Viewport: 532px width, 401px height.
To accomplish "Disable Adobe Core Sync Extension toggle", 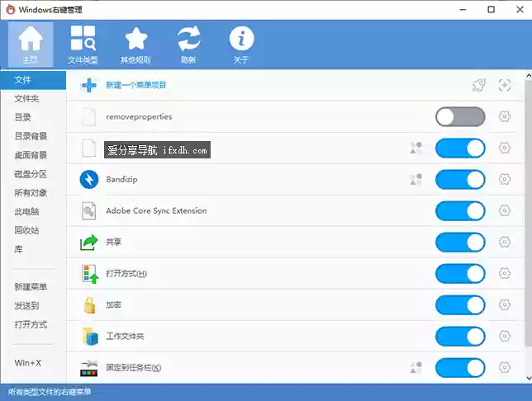I will 460,211.
